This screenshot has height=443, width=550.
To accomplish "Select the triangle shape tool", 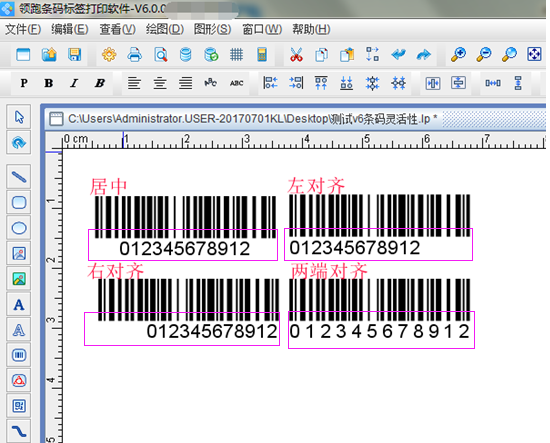I will coord(19,381).
